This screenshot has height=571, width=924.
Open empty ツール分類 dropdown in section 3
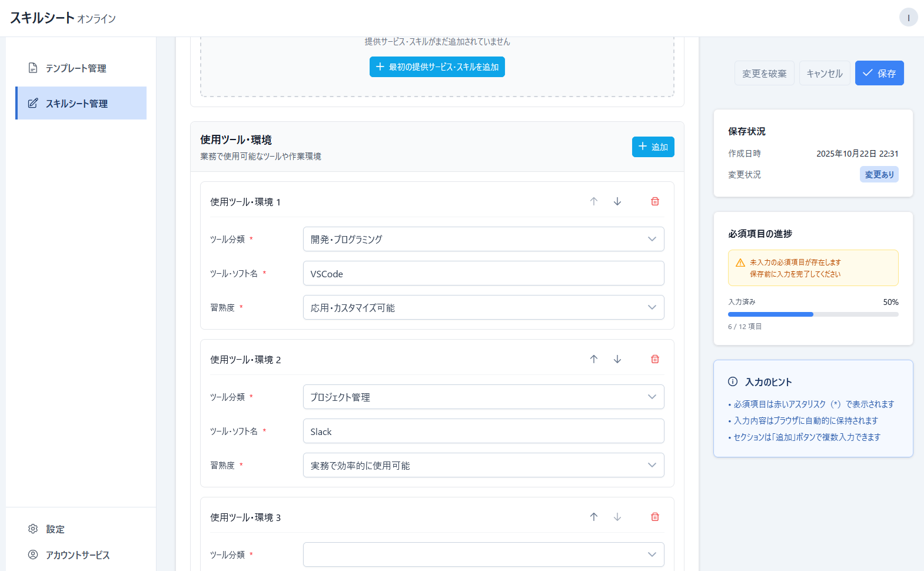click(483, 555)
